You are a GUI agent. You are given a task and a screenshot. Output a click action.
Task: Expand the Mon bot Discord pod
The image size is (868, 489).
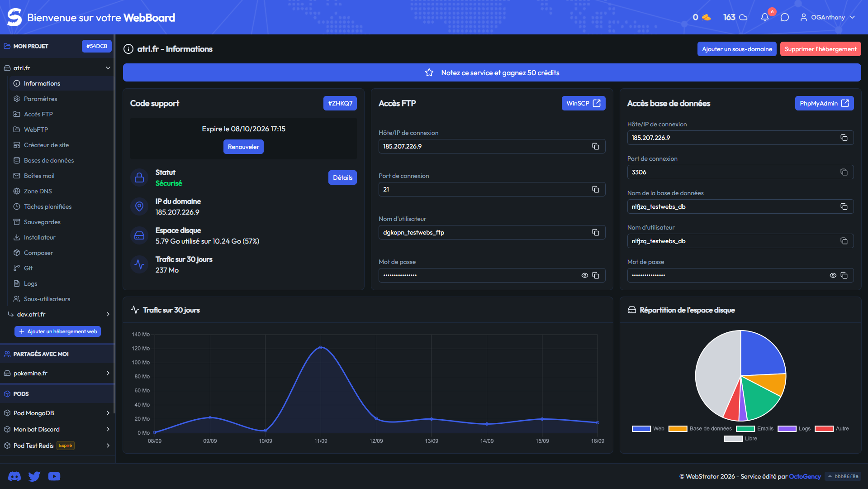pyautogui.click(x=108, y=429)
